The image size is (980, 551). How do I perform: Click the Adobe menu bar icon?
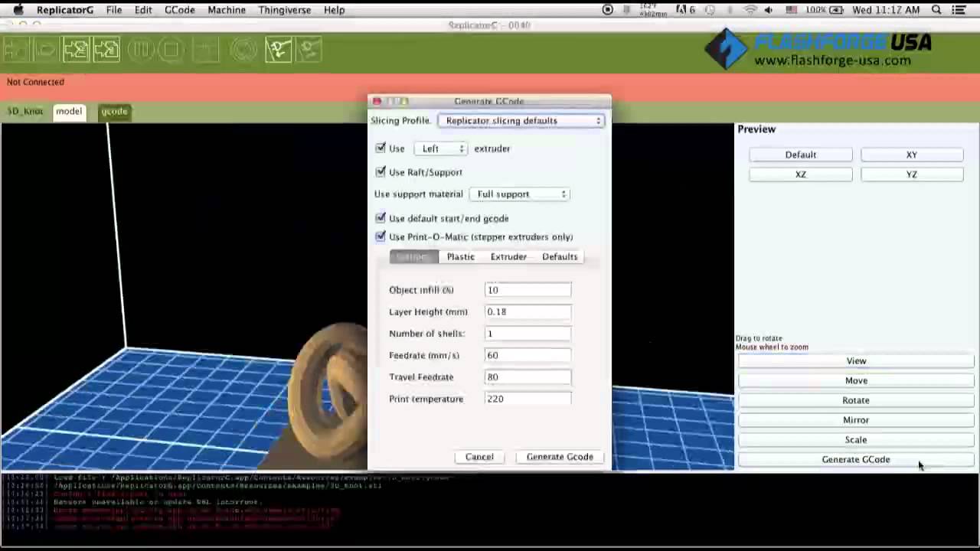click(x=687, y=10)
